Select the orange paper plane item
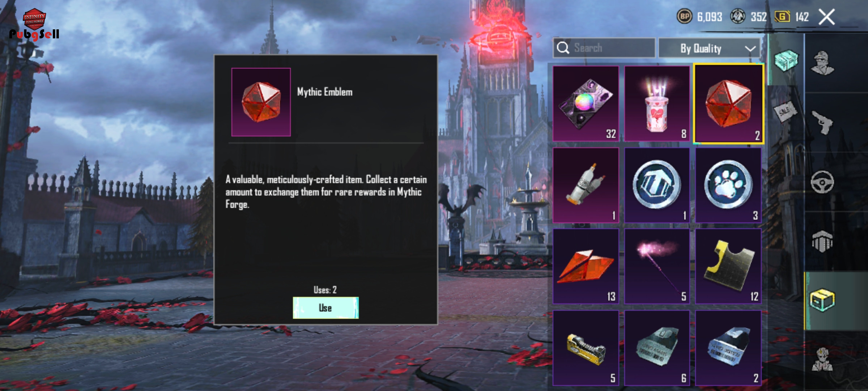This screenshot has width=868, height=391. click(586, 266)
